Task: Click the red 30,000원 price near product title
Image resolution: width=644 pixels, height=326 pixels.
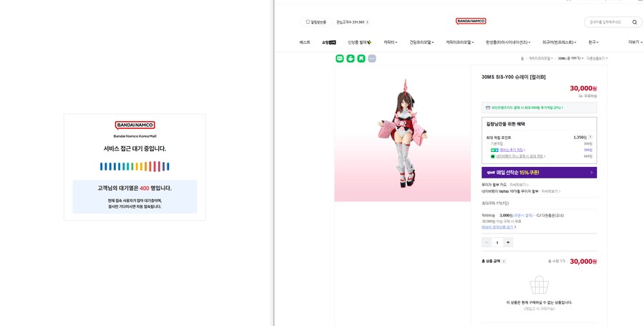Action: [583, 88]
